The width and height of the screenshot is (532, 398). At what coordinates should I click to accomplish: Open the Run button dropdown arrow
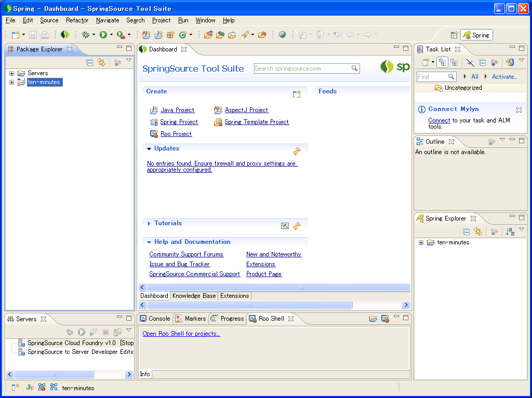point(111,35)
